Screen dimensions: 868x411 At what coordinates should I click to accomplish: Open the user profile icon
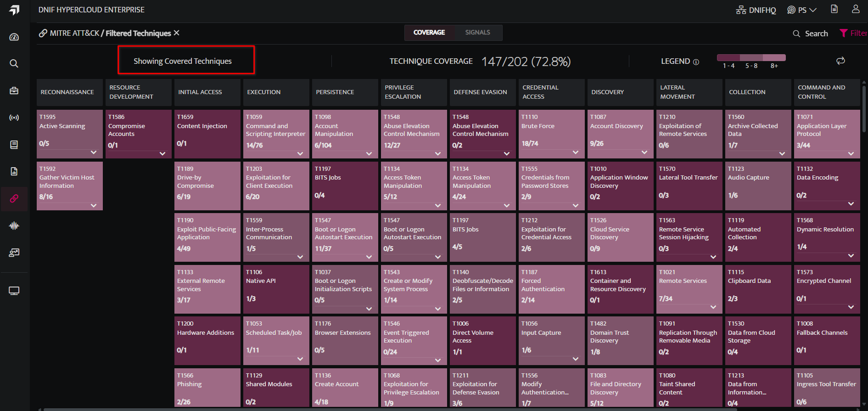[856, 9]
